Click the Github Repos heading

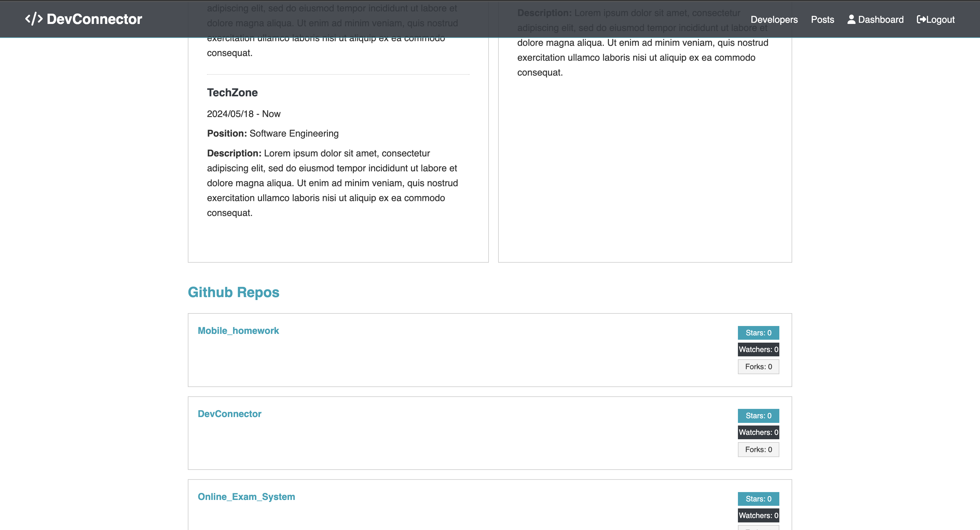click(x=233, y=292)
